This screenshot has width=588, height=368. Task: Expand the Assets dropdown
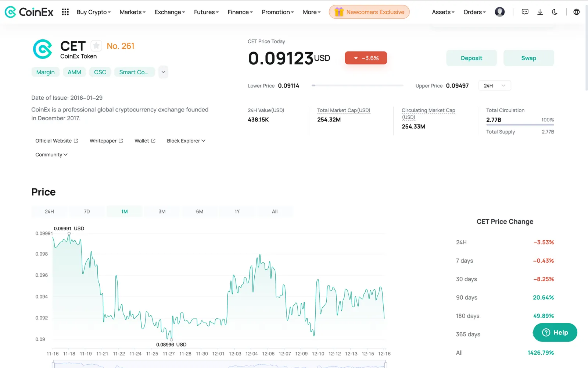coord(443,12)
